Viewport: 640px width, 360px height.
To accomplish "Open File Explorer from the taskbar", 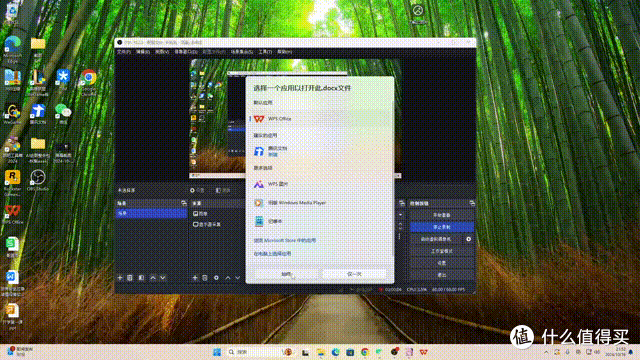I will tap(321, 352).
